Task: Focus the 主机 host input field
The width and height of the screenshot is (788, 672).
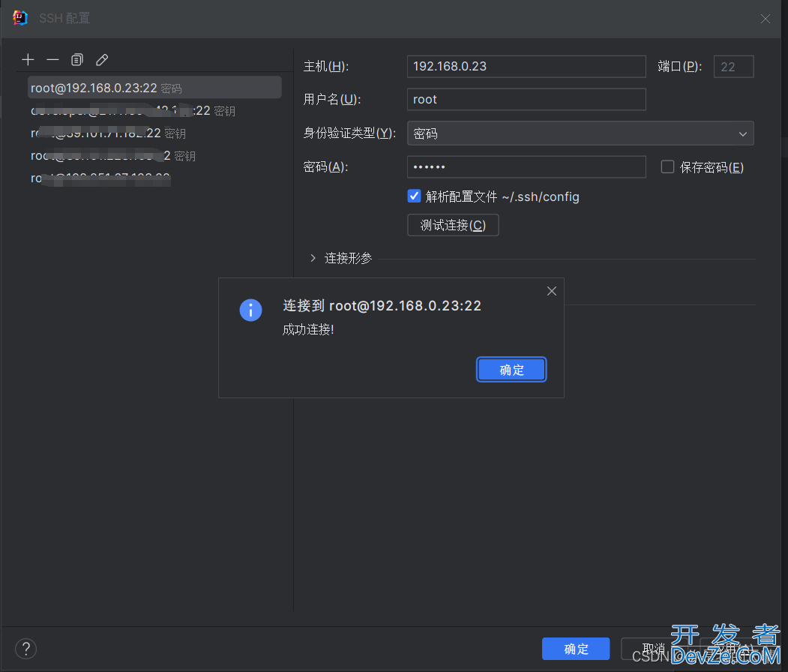Action: 526,66
